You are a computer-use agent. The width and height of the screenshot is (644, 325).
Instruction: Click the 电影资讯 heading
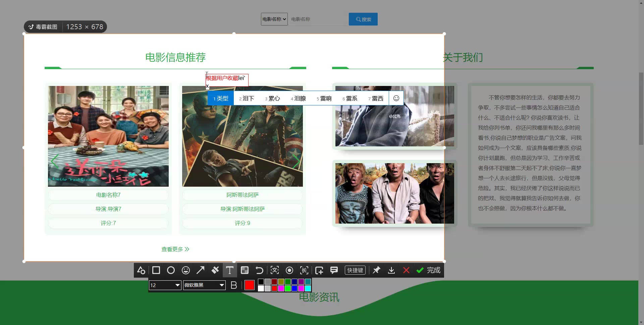pyautogui.click(x=319, y=297)
